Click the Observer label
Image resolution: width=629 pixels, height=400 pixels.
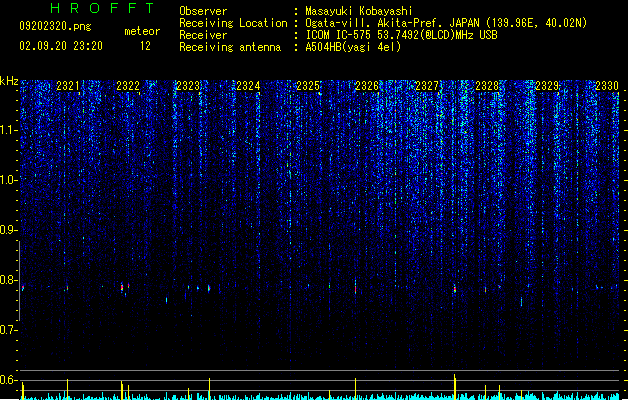point(203,11)
